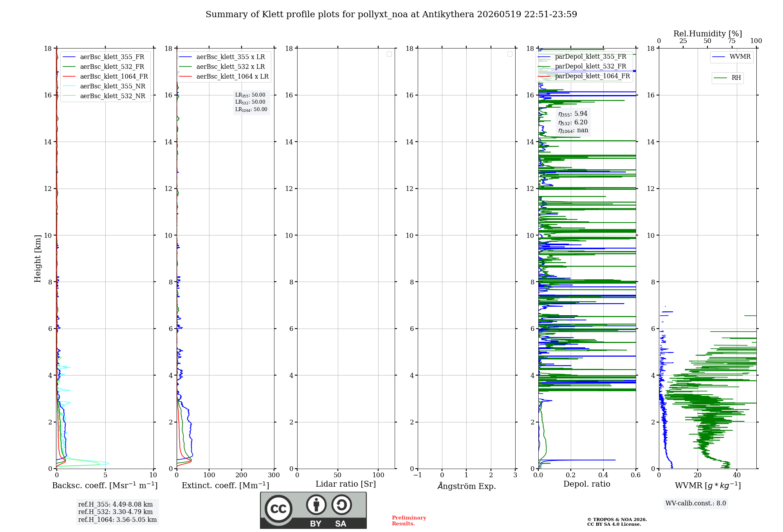The height and width of the screenshot is (532, 783).
Task: Click the Lidar ratio [Sr] axis label
Action: pyautogui.click(x=346, y=484)
